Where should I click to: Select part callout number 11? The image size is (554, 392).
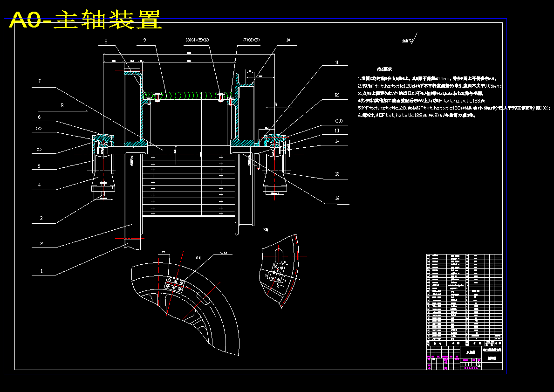coord(337,62)
